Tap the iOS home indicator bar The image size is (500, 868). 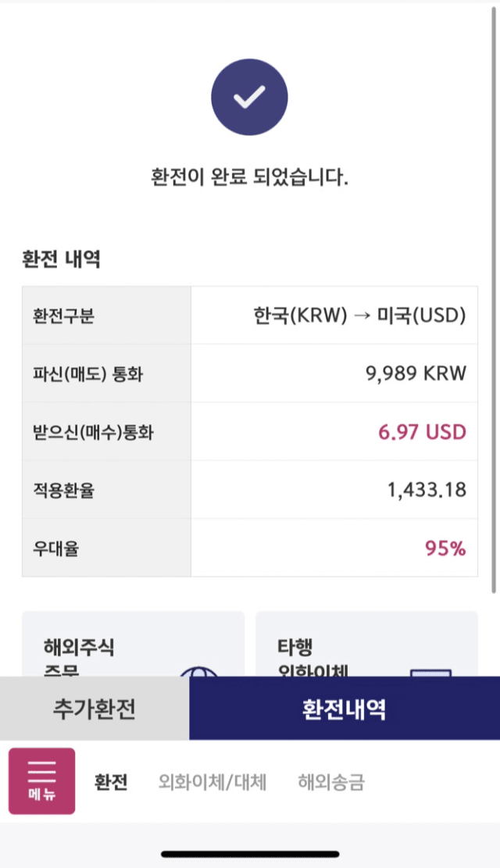(x=250, y=854)
